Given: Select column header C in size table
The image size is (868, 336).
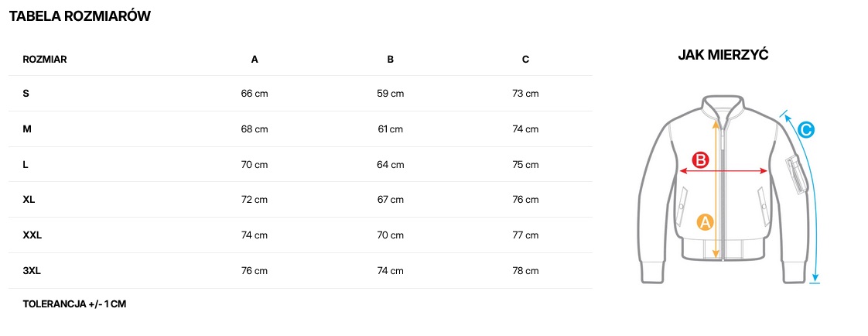Looking at the screenshot, I should pos(525,59).
